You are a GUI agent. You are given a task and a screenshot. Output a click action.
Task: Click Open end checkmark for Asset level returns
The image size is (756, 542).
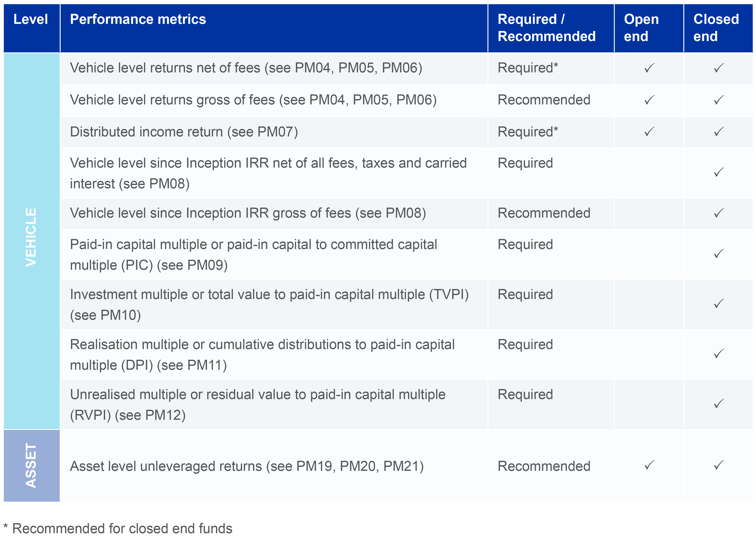[x=649, y=465]
